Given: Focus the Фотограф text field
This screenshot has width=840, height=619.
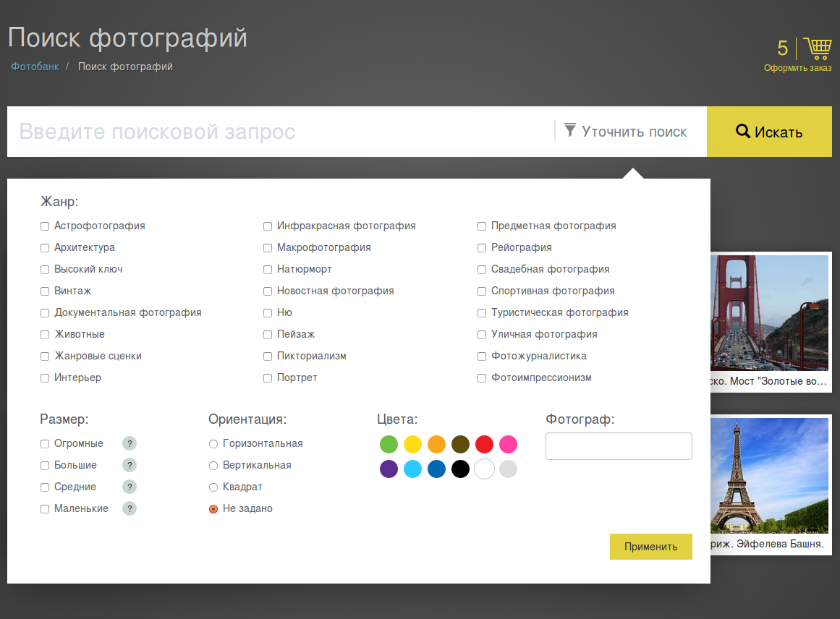Looking at the screenshot, I should [619, 446].
